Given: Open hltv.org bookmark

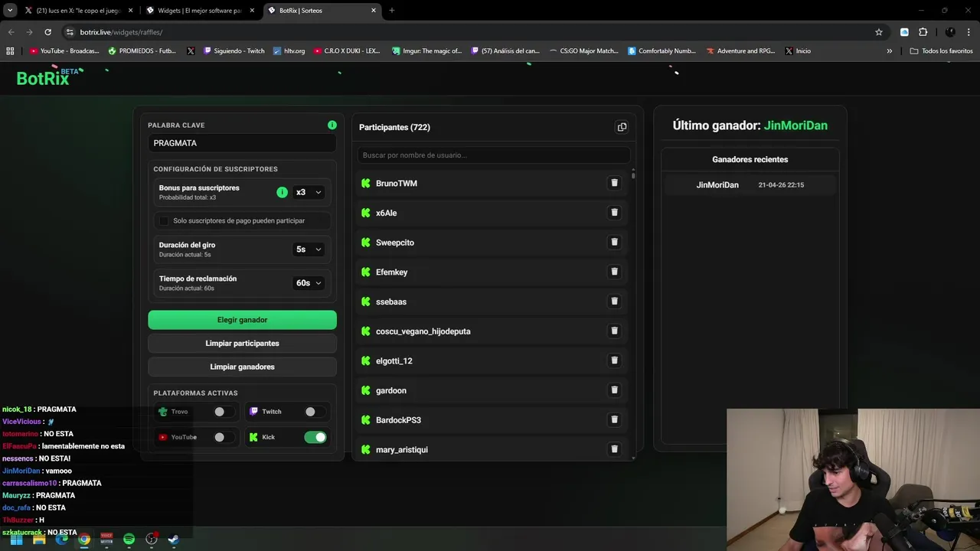Looking at the screenshot, I should pyautogui.click(x=289, y=51).
